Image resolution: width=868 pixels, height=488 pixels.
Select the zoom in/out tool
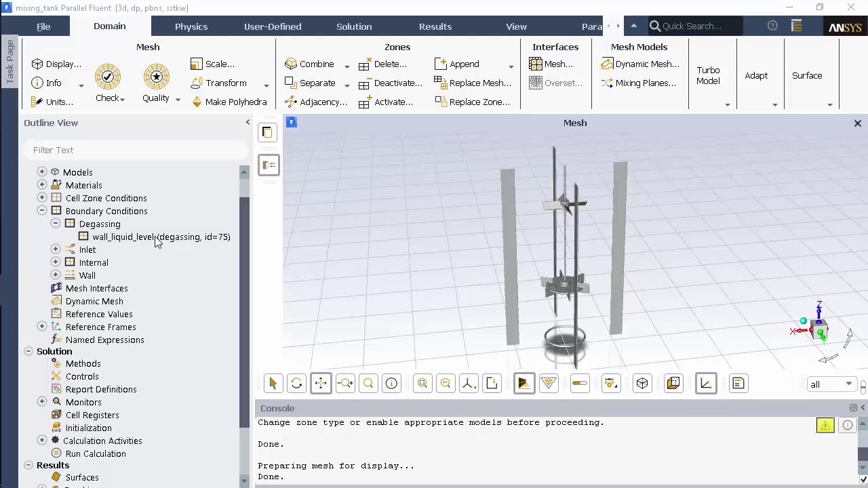[344, 384]
